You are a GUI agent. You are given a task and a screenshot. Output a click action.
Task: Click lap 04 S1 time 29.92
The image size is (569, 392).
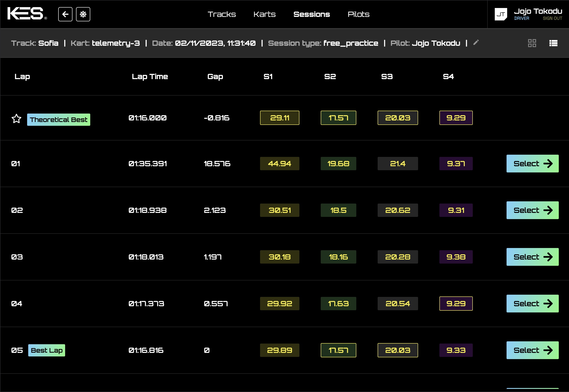tap(280, 304)
